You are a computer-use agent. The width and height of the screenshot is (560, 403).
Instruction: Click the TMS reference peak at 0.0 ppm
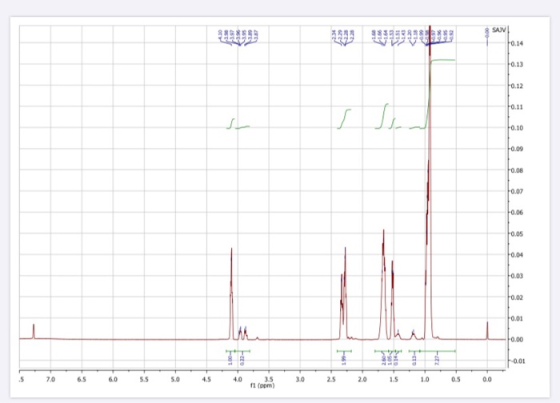pos(487,330)
